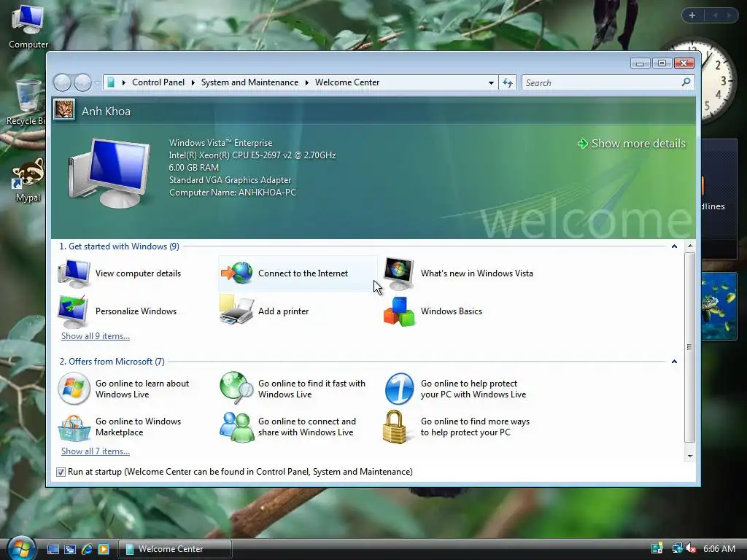Image resolution: width=747 pixels, height=560 pixels.
Task: Click the slideshow picture gadget in sidebar
Action: pos(719,306)
